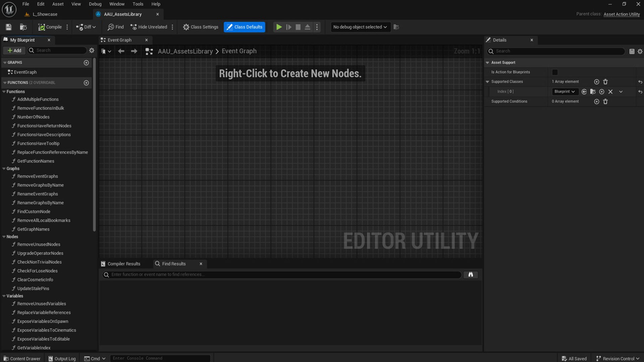Open Details panel settings gear
This screenshot has height=362, width=644.
(x=640, y=51)
